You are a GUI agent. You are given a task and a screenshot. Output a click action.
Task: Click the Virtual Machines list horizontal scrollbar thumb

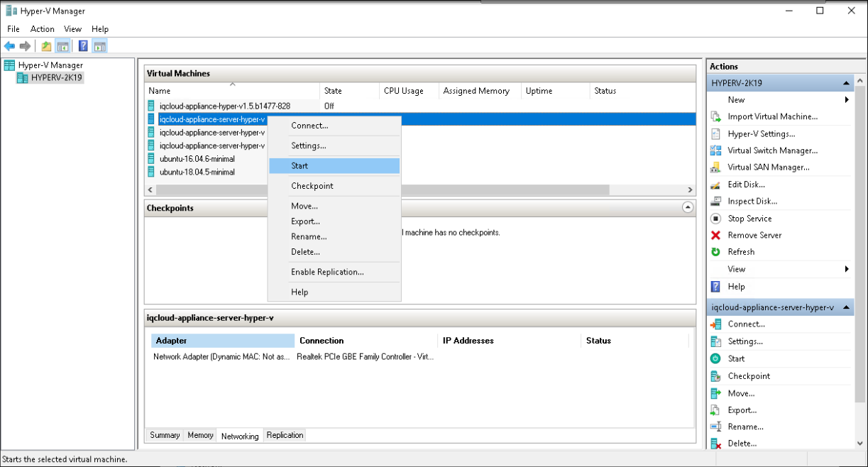click(383, 190)
